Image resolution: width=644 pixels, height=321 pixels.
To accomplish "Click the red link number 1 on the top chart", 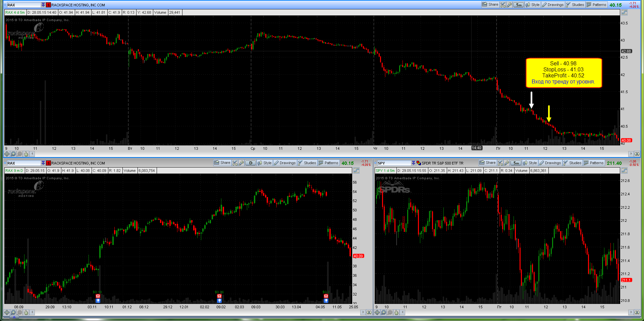I will pyautogui.click(x=48, y=5).
